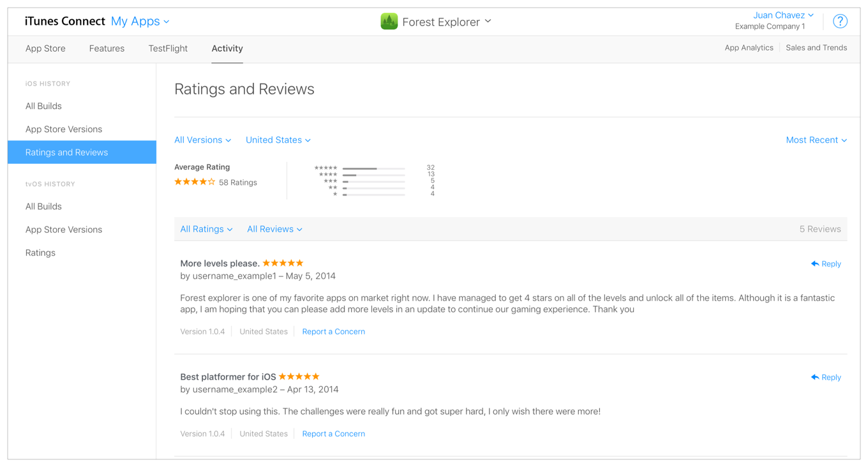Viewport: 868px width, 467px height.
Task: Open the Forest Explorer app icon menu
Action: click(389, 20)
